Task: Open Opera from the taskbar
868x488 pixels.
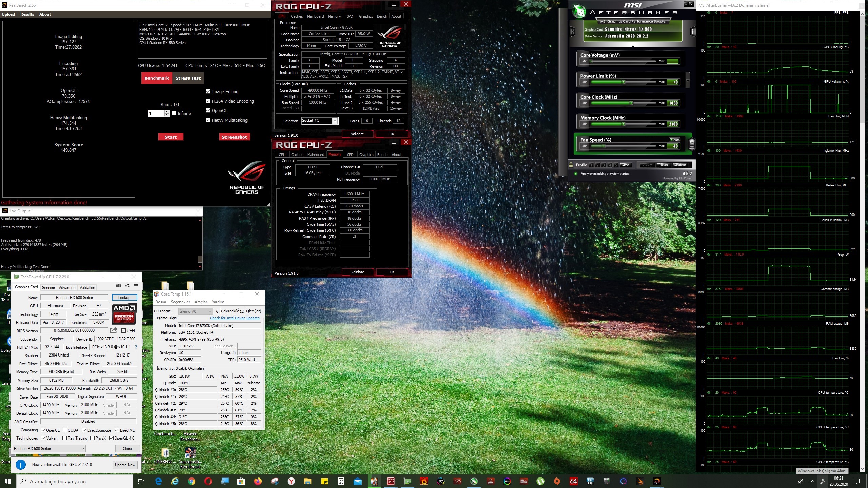Action: click(x=208, y=481)
